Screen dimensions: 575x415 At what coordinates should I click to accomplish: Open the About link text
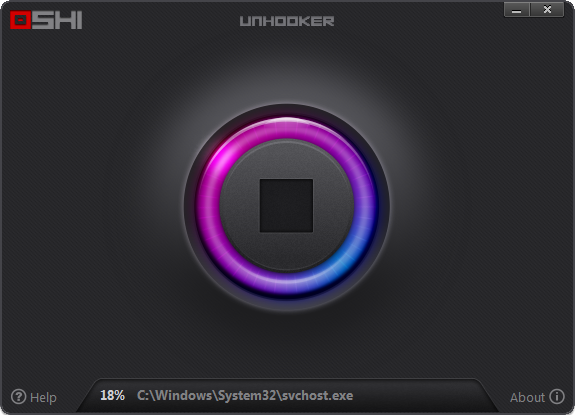click(x=527, y=397)
